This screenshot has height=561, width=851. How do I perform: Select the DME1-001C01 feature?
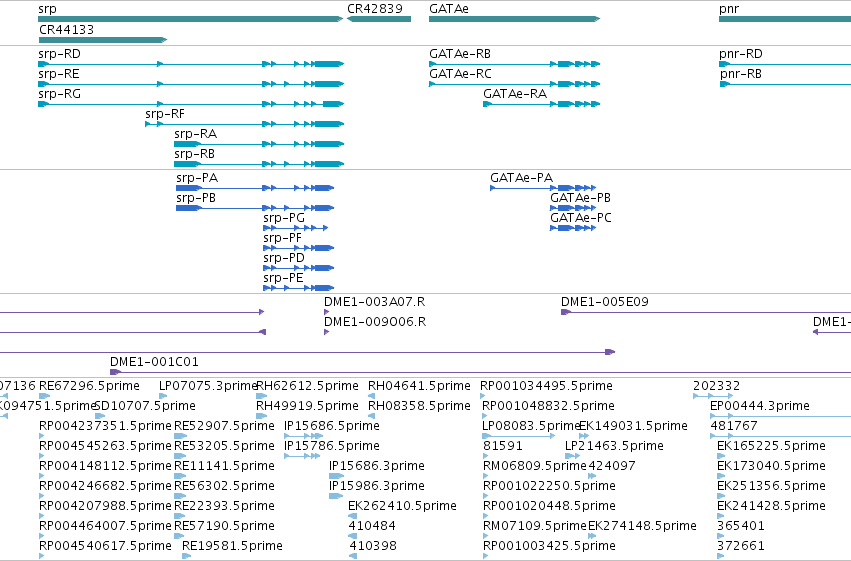480,372
